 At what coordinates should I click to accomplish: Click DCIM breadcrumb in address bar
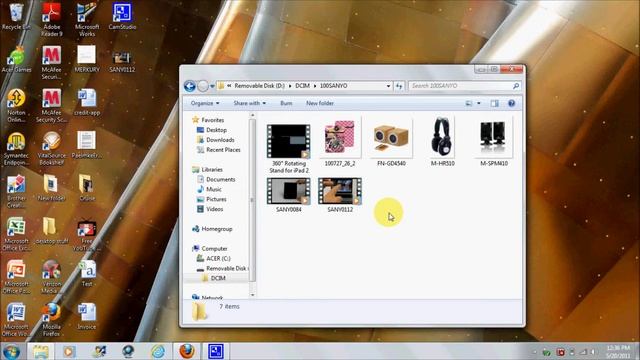tap(302, 86)
